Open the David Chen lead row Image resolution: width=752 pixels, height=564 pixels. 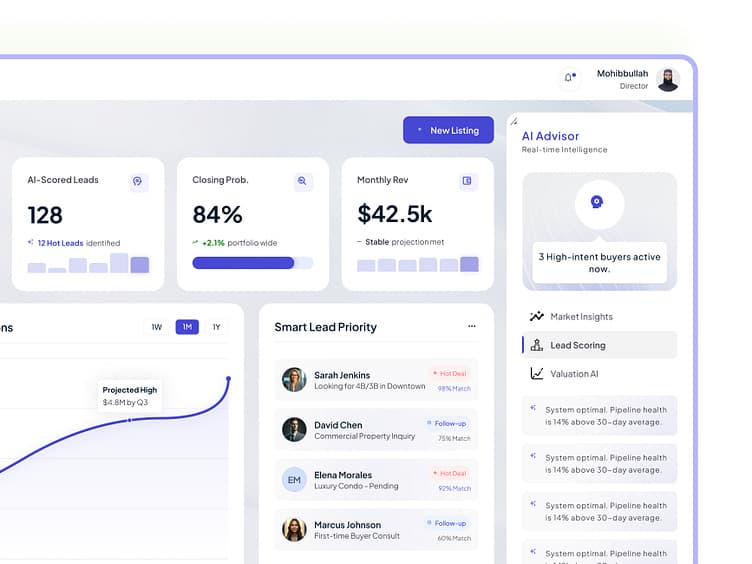376,430
